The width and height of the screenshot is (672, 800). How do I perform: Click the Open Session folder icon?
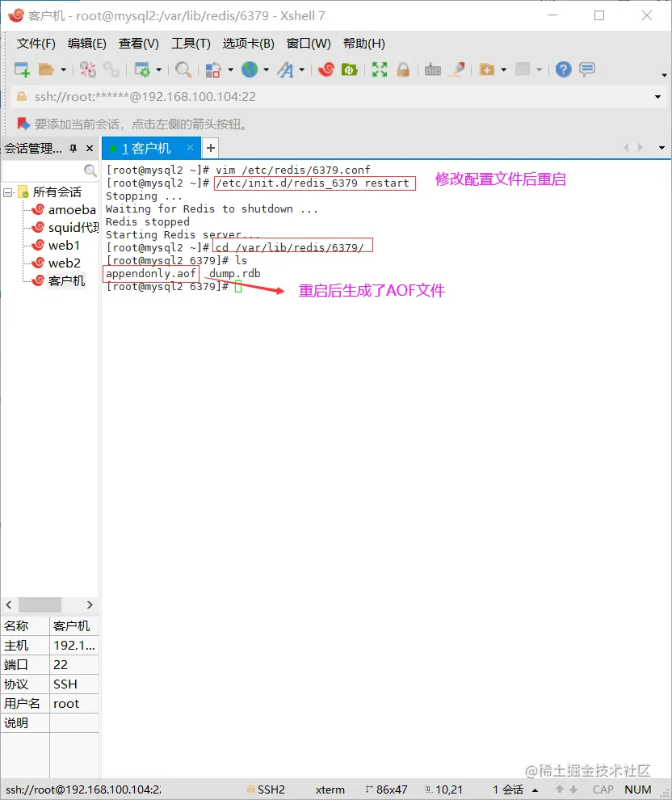point(46,69)
